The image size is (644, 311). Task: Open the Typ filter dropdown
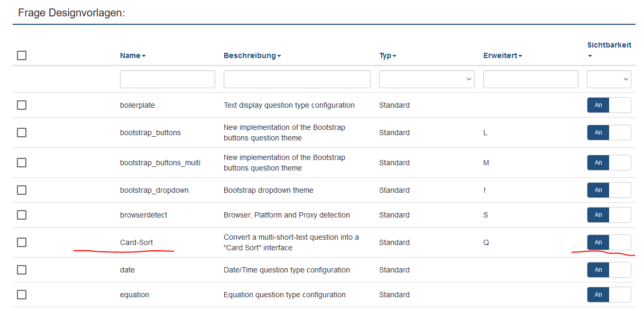[427, 79]
